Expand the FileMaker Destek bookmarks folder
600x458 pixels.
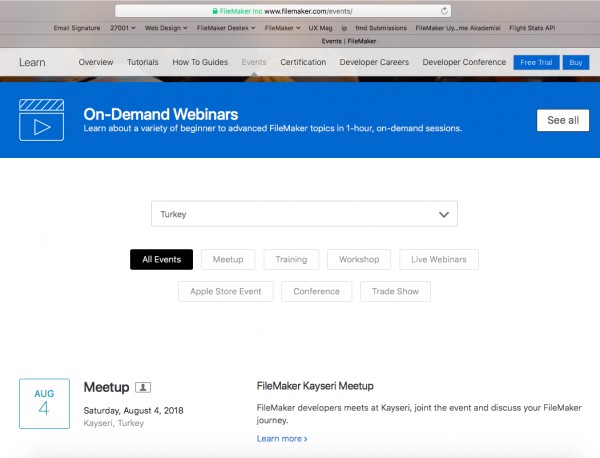tap(226, 28)
